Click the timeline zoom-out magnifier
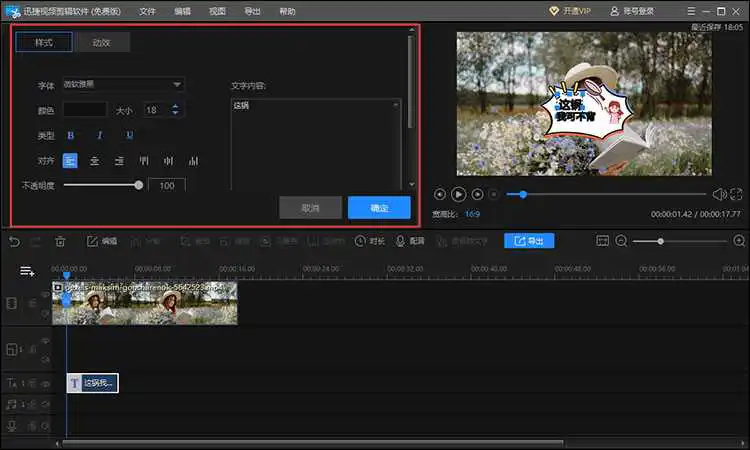Viewport: 750px width, 450px height. [621, 241]
